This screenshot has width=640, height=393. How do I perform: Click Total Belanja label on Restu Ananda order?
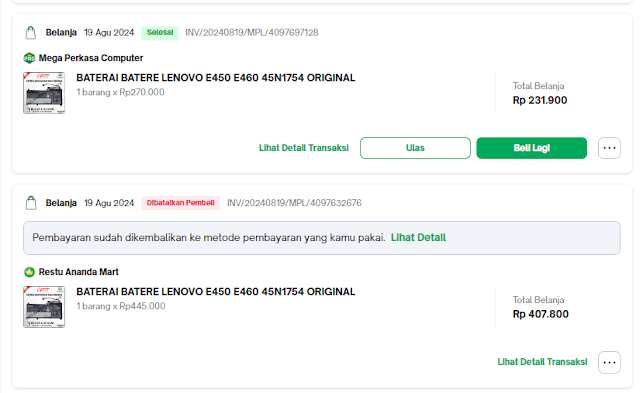click(538, 300)
